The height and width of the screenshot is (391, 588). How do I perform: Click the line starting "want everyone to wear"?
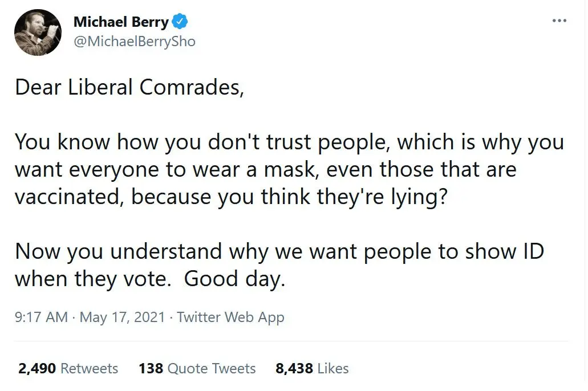[265, 169]
